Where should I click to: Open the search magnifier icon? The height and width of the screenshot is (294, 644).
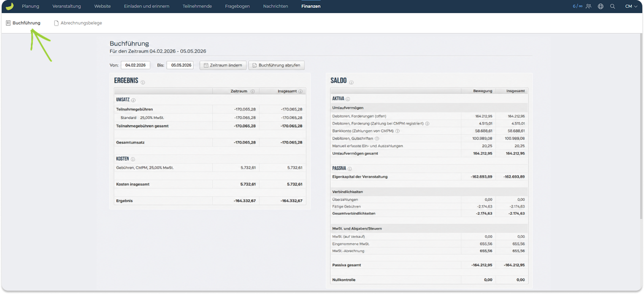[612, 6]
